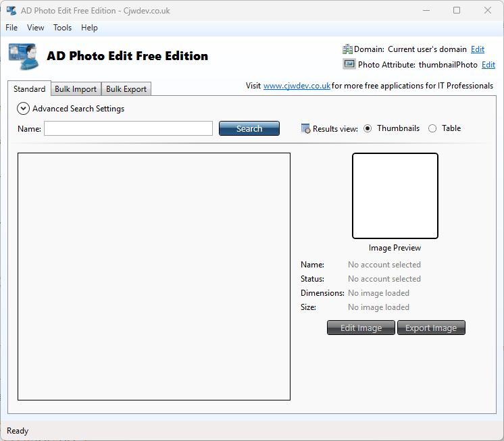Image resolution: width=504 pixels, height=441 pixels.
Task: Expand Advanced Search Settings chevron
Action: [23, 109]
